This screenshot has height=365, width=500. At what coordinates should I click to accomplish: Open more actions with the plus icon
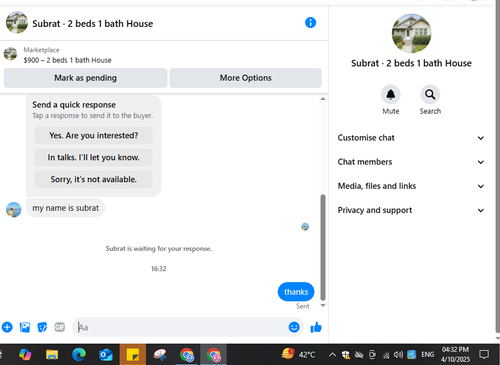(x=7, y=327)
